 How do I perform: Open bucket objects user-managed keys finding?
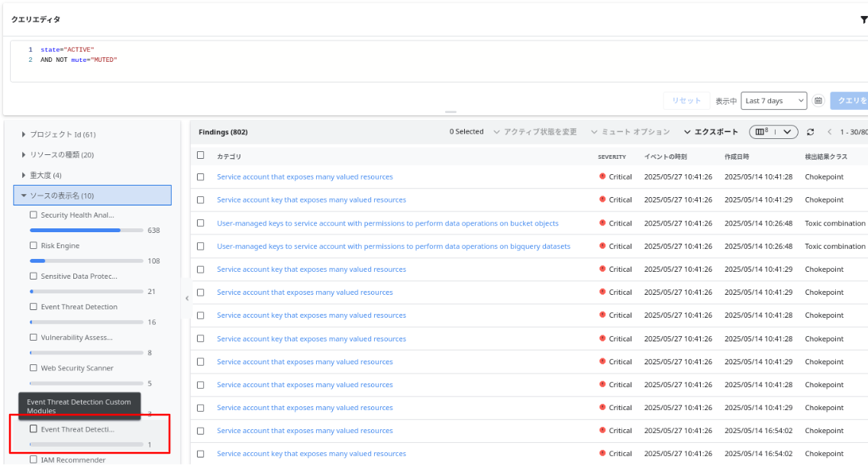pos(388,223)
